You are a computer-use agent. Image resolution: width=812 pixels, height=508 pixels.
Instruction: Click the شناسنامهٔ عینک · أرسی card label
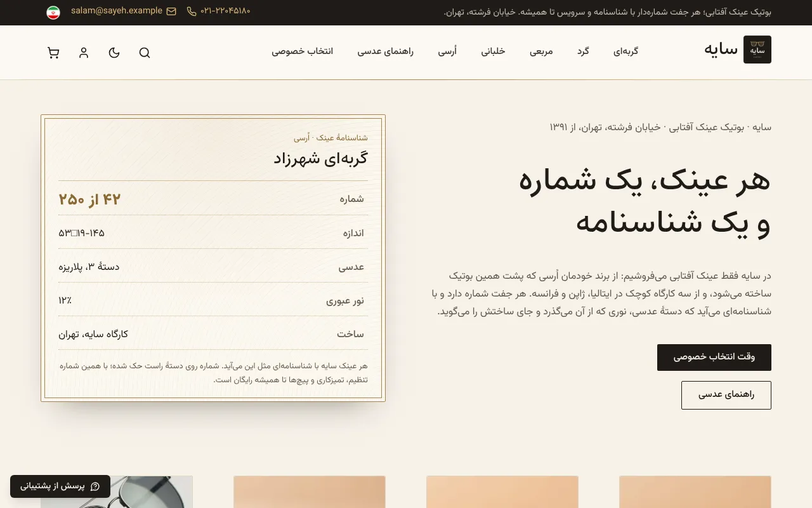[331, 138]
